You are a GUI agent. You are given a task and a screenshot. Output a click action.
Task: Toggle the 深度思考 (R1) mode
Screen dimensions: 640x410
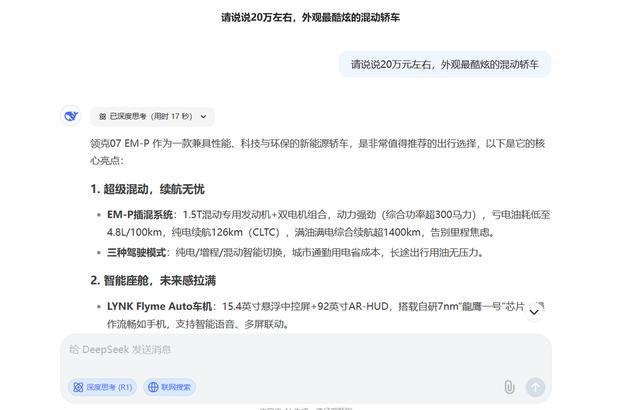click(x=103, y=387)
